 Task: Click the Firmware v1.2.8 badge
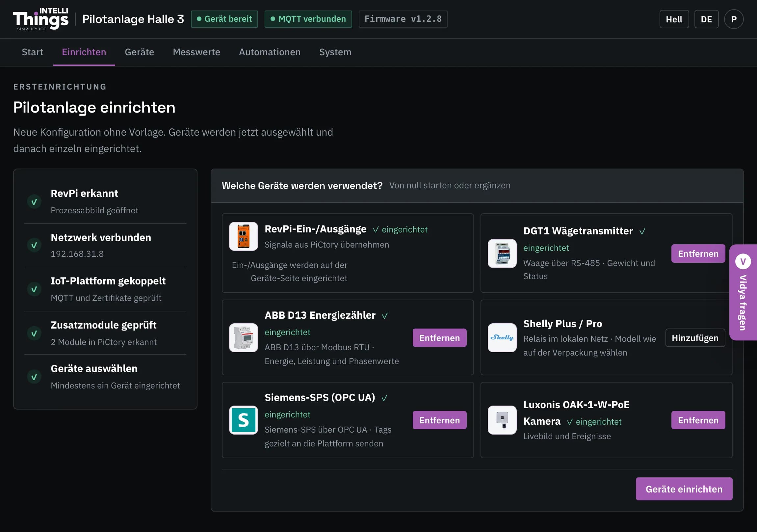(403, 19)
